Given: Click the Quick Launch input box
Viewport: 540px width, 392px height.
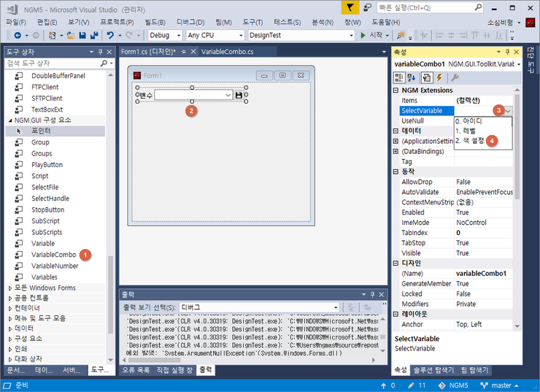Looking at the screenshot, I should 425,7.
